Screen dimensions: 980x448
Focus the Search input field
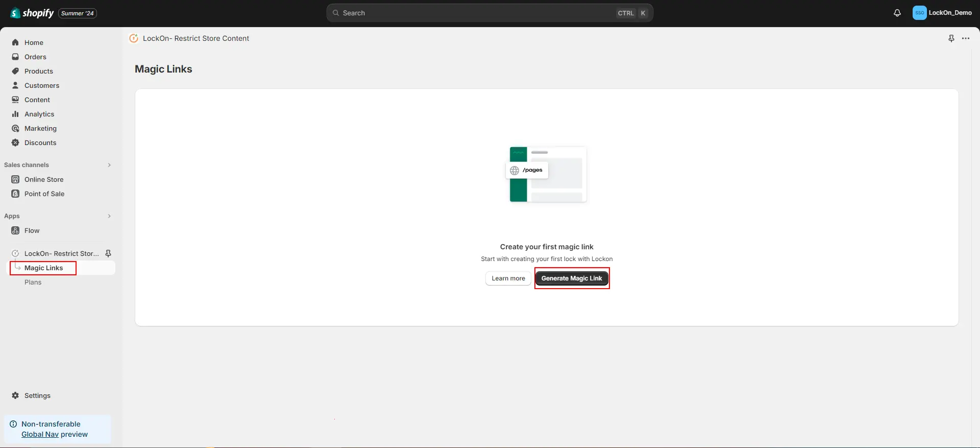click(489, 13)
